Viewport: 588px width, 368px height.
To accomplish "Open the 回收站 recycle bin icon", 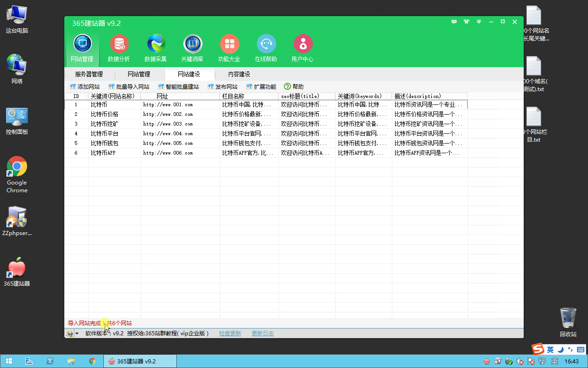I will click(x=568, y=322).
